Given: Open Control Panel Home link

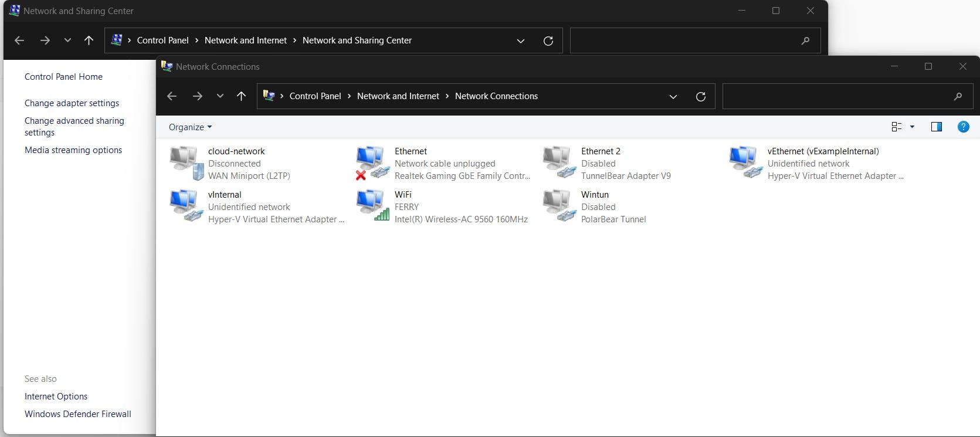Looking at the screenshot, I should click(63, 77).
